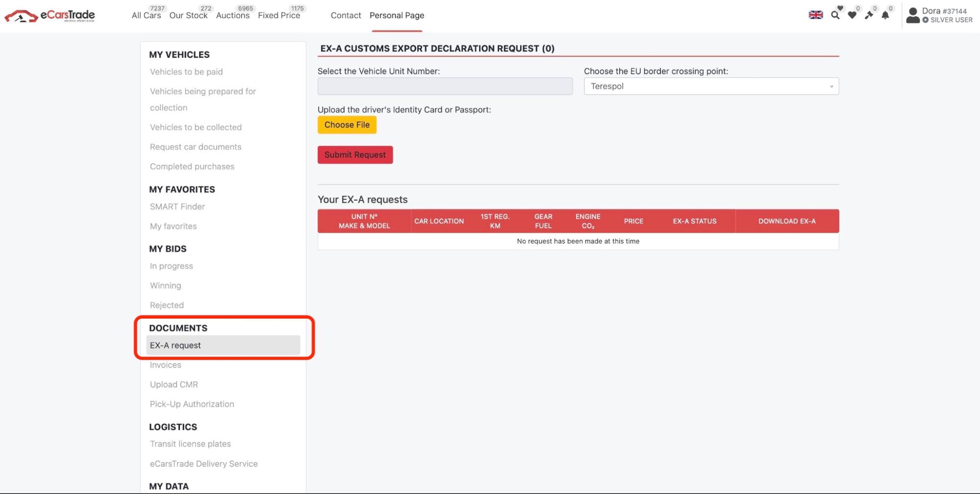Go to the Auctions tab
This screenshot has height=494, width=980.
(232, 16)
